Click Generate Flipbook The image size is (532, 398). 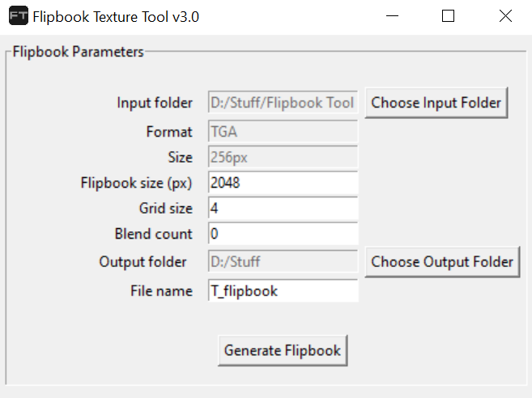point(283,350)
